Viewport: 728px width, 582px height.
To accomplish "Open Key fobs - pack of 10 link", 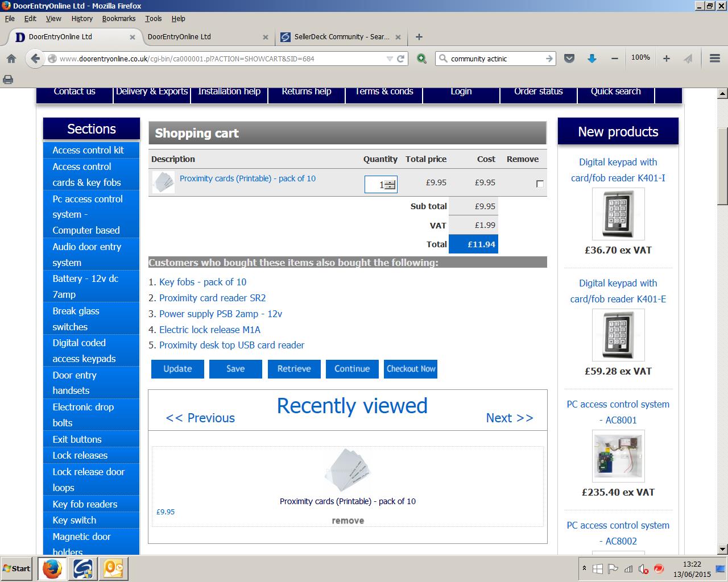I will point(202,282).
